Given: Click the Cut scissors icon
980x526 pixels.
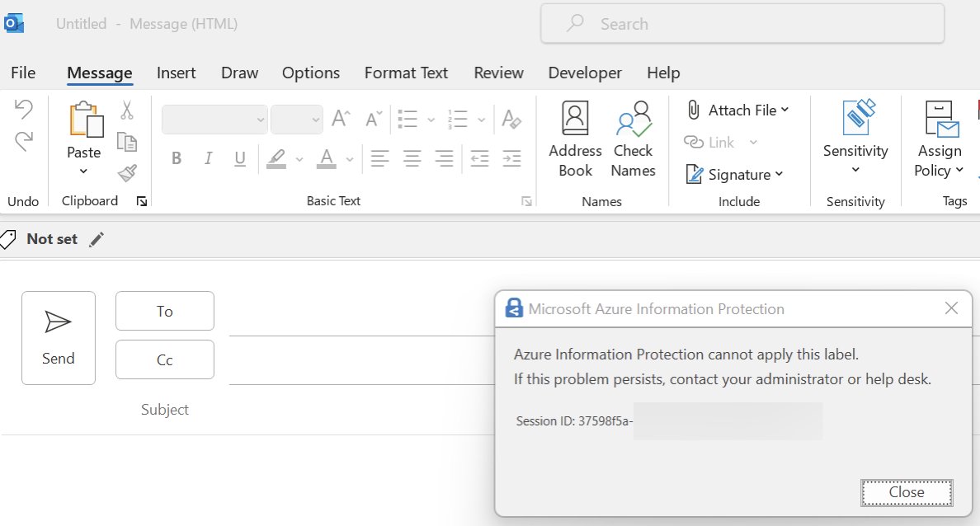Looking at the screenshot, I should coord(127,110).
